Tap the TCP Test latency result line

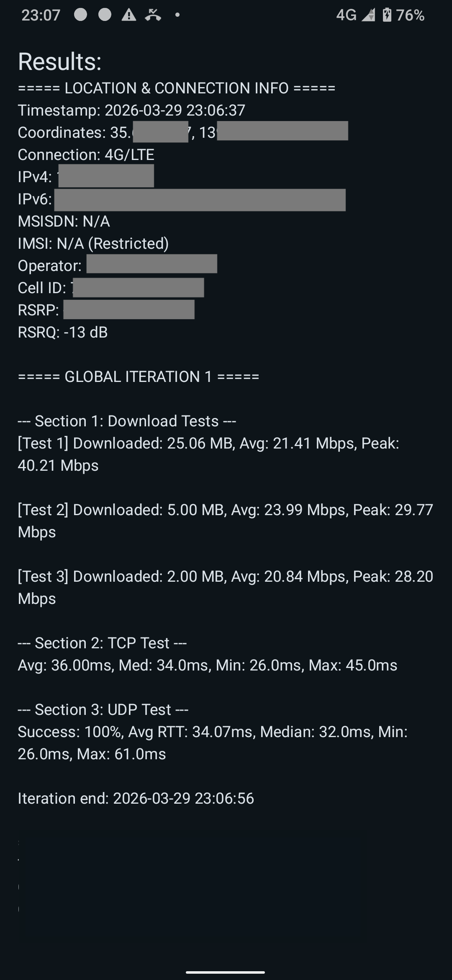pos(207,665)
